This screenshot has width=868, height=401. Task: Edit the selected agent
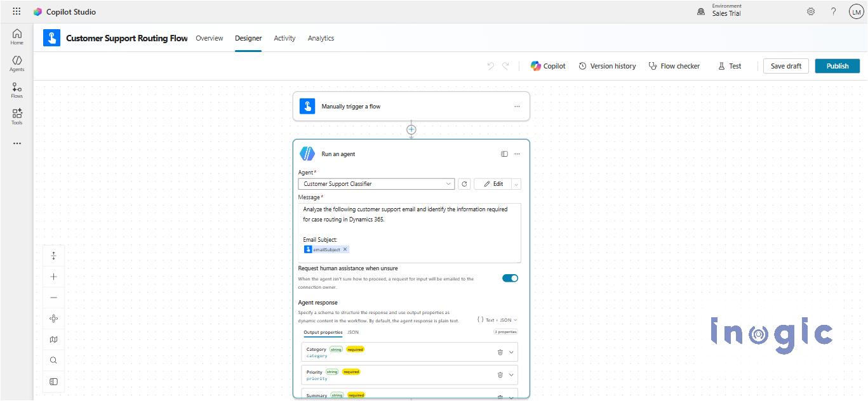(493, 184)
